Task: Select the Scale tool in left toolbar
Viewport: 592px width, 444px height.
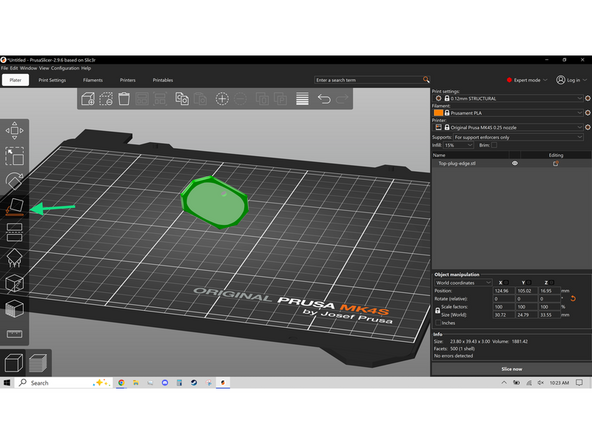Action: tap(14, 156)
